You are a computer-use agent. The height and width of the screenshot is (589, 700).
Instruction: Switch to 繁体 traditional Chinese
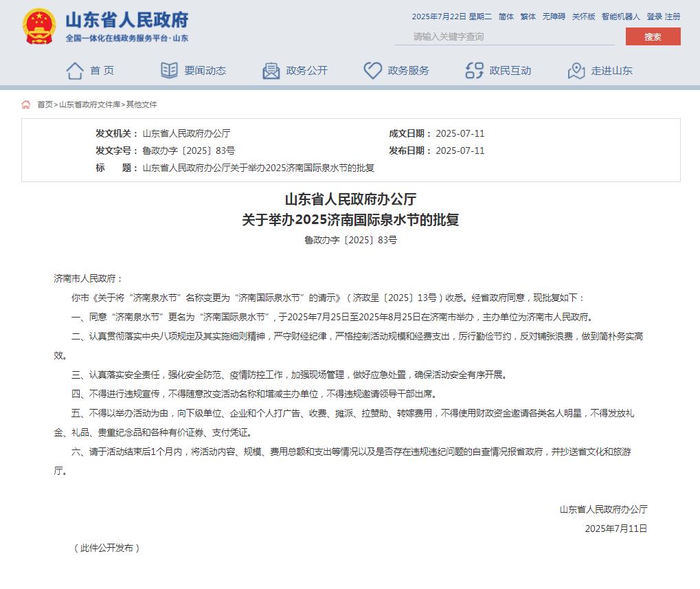(x=528, y=16)
